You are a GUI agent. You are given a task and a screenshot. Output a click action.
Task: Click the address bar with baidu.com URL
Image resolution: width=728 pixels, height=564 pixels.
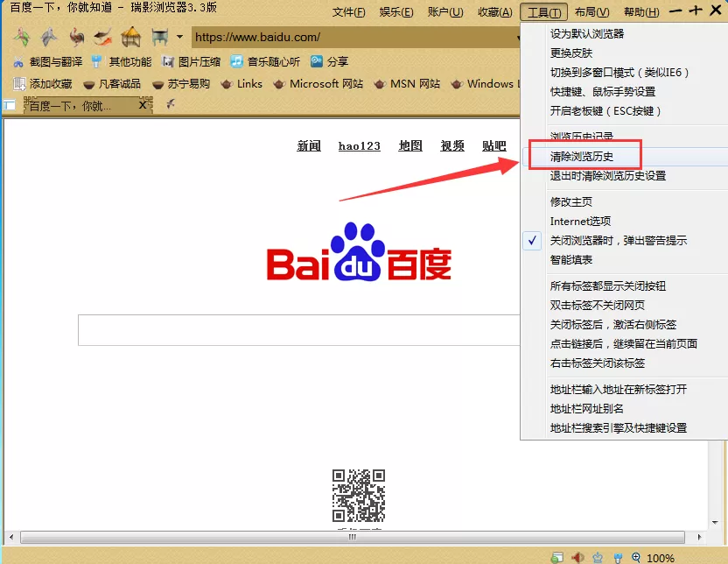pos(355,37)
